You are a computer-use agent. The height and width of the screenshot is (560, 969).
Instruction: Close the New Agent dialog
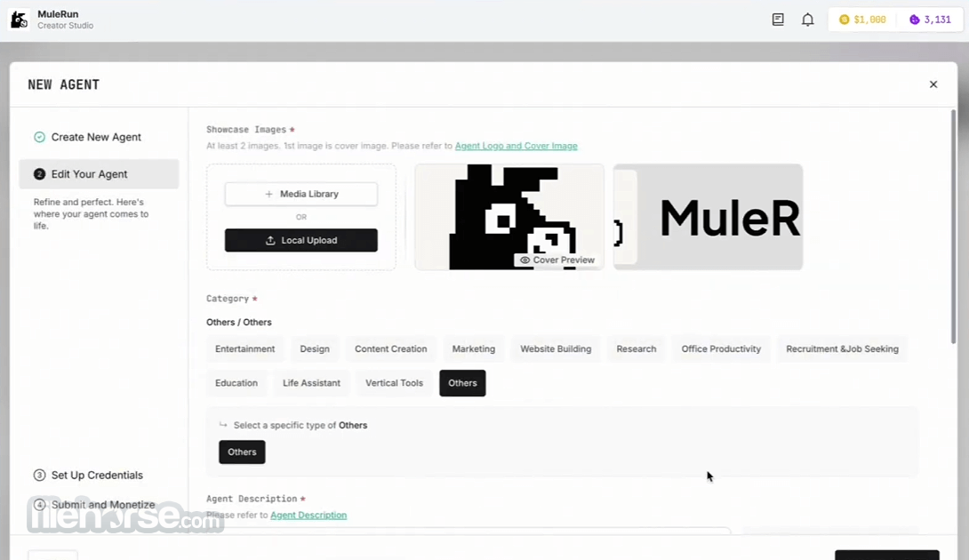click(x=933, y=84)
